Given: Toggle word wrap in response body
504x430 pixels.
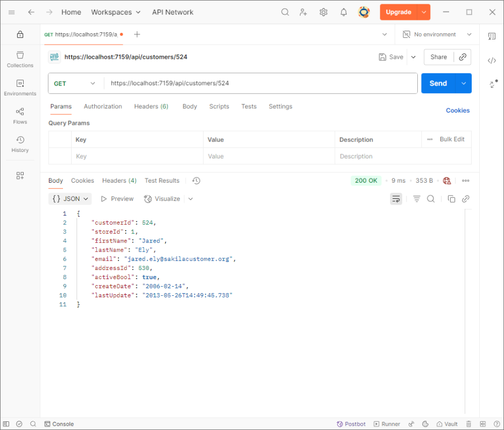Looking at the screenshot, I should (x=396, y=199).
